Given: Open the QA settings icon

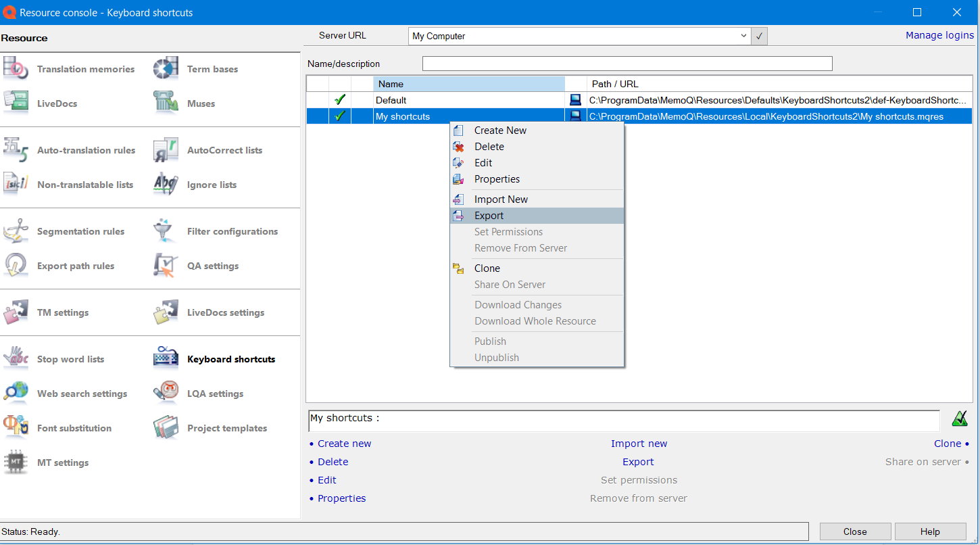Looking at the screenshot, I should pos(166,266).
